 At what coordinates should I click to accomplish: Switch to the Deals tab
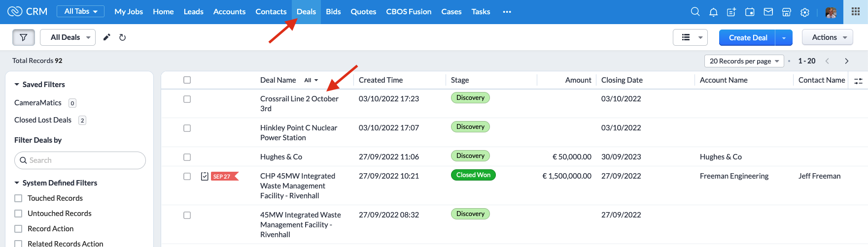(x=306, y=12)
